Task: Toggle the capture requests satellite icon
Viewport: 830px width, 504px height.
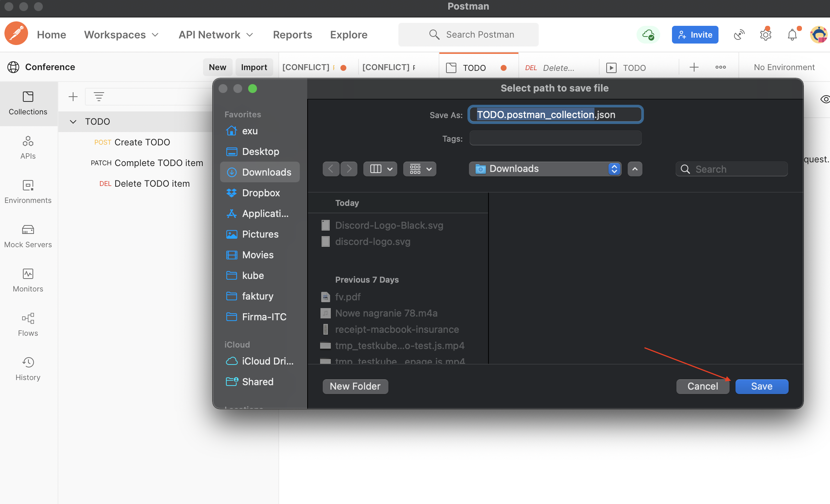Action: pos(739,34)
